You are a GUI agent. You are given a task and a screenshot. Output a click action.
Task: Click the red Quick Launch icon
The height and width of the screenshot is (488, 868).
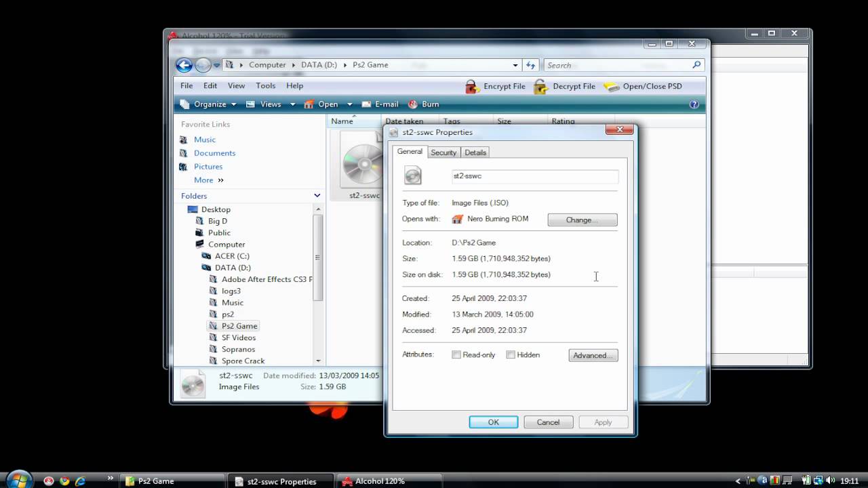pos(49,481)
